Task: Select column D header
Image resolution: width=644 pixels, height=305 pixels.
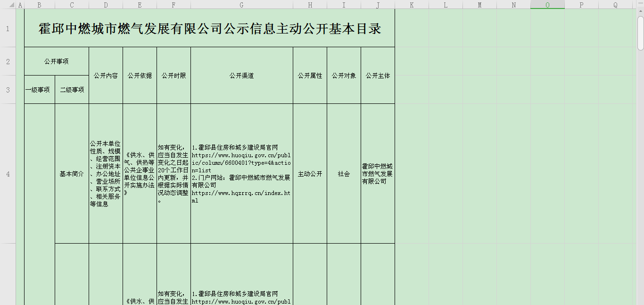Action: pos(106,5)
